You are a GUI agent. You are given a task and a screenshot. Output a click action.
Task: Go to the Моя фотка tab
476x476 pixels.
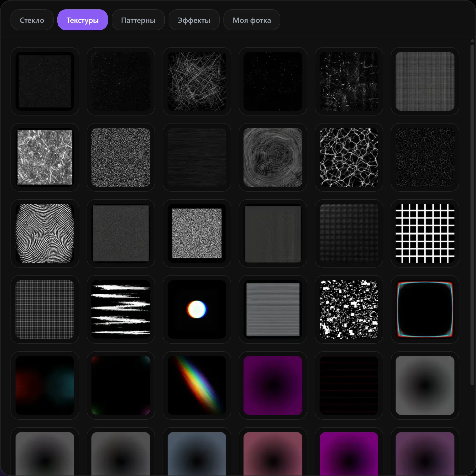pos(252,20)
